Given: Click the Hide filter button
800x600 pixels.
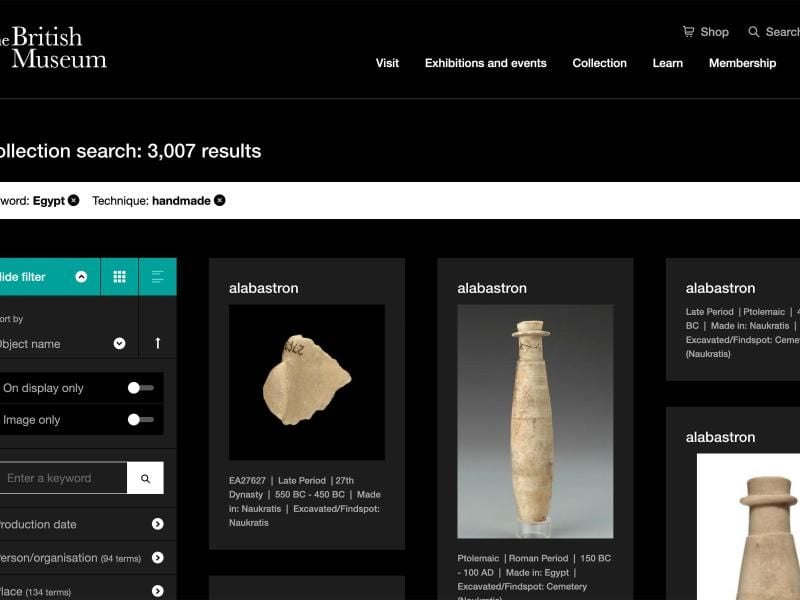Looking at the screenshot, I should [50, 277].
